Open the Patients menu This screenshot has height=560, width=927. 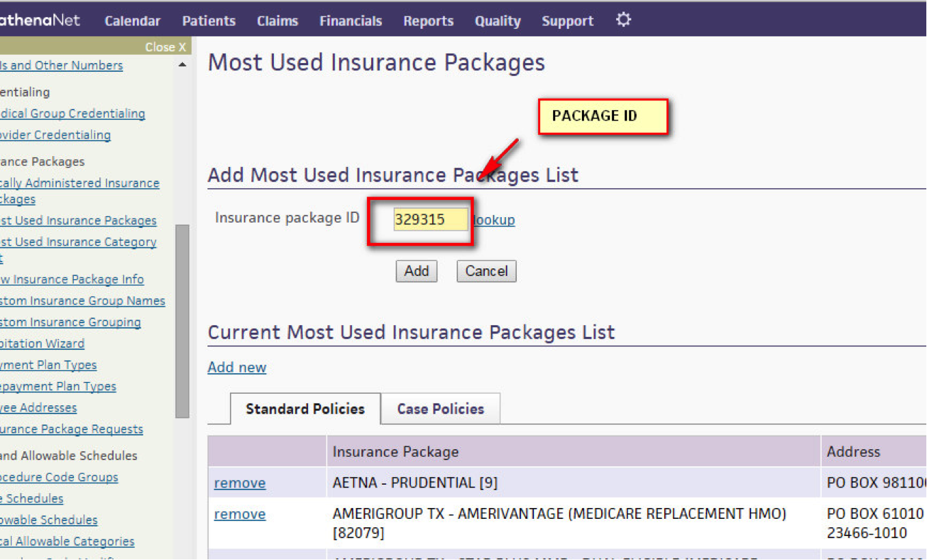point(209,21)
